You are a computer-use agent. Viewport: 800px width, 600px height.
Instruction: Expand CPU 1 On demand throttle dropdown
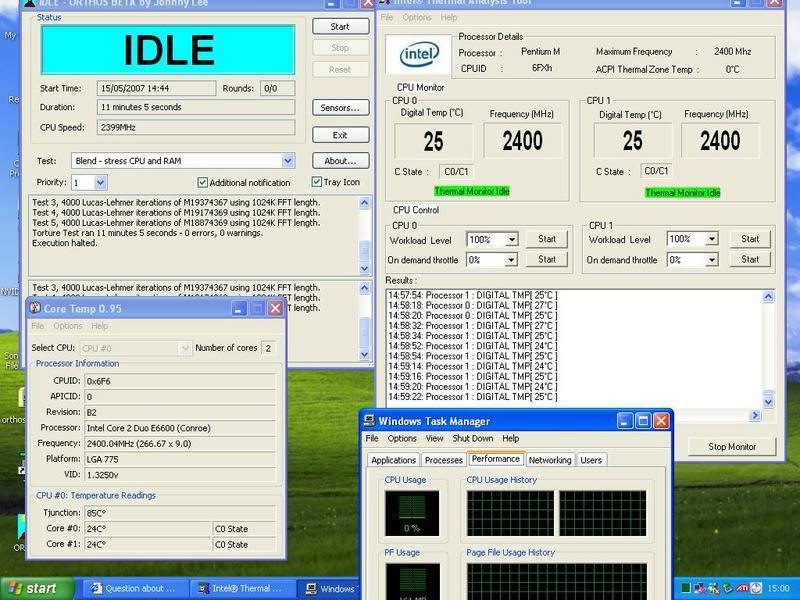[712, 260]
